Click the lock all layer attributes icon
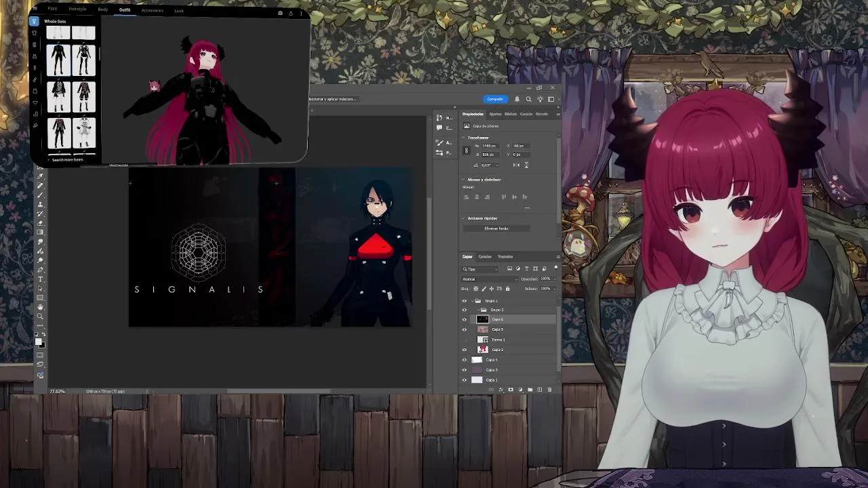The image size is (868, 488). (507, 289)
